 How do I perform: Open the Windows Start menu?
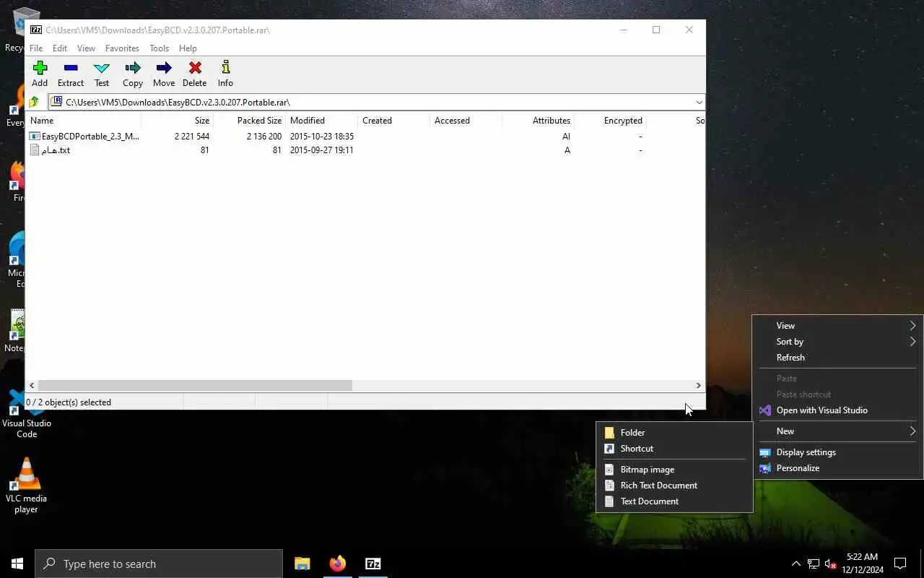pos(17,564)
